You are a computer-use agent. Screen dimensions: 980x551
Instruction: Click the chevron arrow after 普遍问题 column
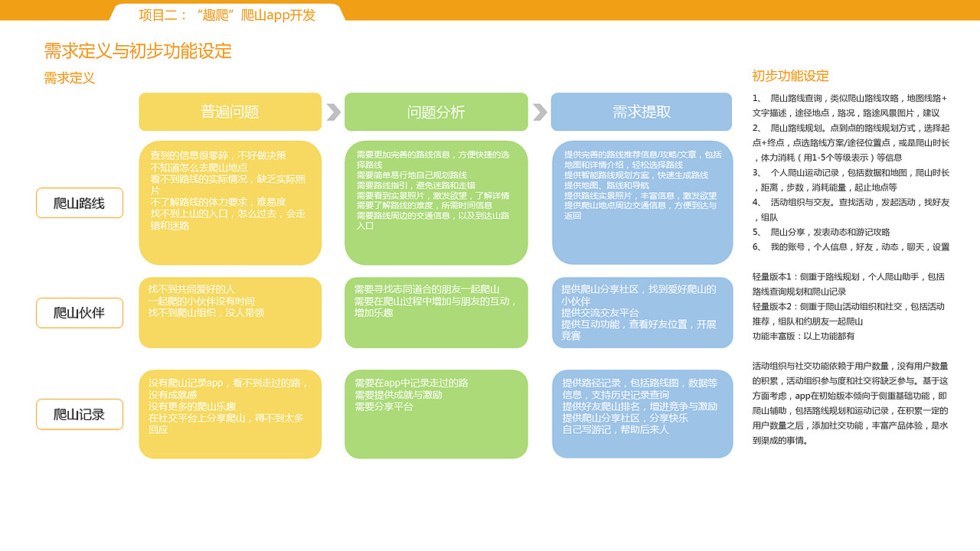(x=332, y=112)
